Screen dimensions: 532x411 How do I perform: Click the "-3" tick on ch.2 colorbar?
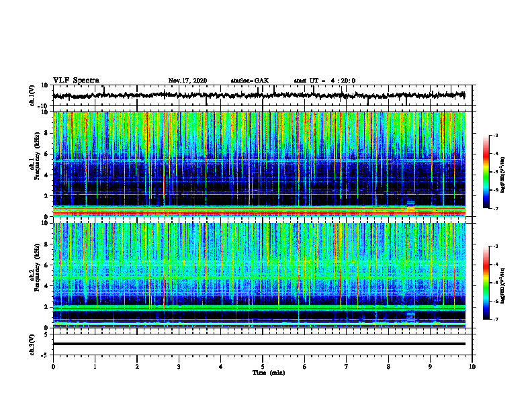coord(495,246)
